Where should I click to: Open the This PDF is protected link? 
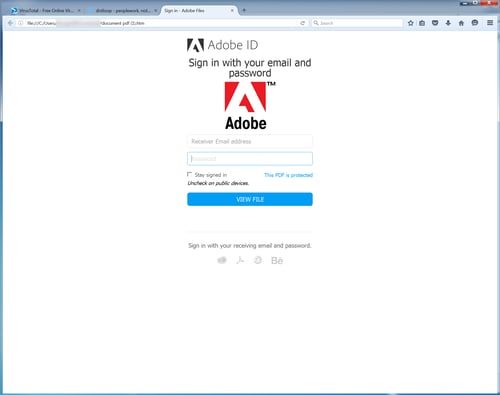(288, 175)
